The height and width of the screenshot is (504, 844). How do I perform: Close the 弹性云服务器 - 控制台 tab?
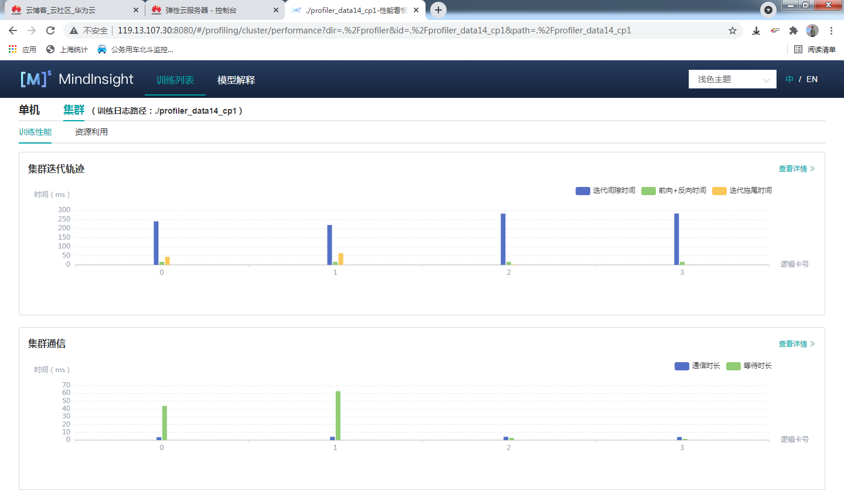[x=276, y=10]
